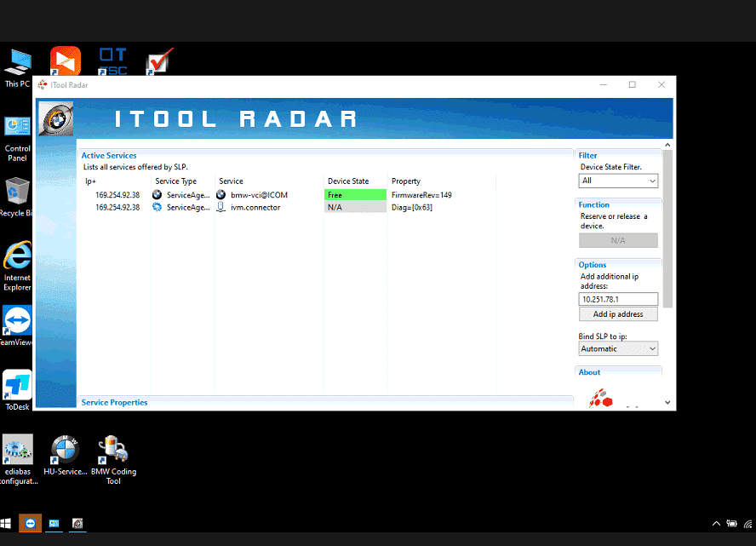This screenshot has height=546, width=756.
Task: Click BMW icon beside bmw-vci@ICOM service
Action: point(220,195)
